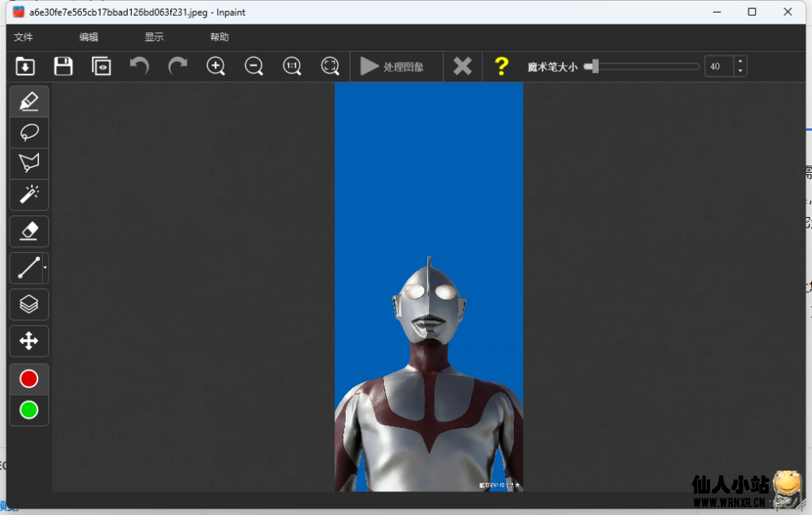Screen dimensions: 812x515
Task: Switch to green protection marker mode
Action: click(29, 410)
